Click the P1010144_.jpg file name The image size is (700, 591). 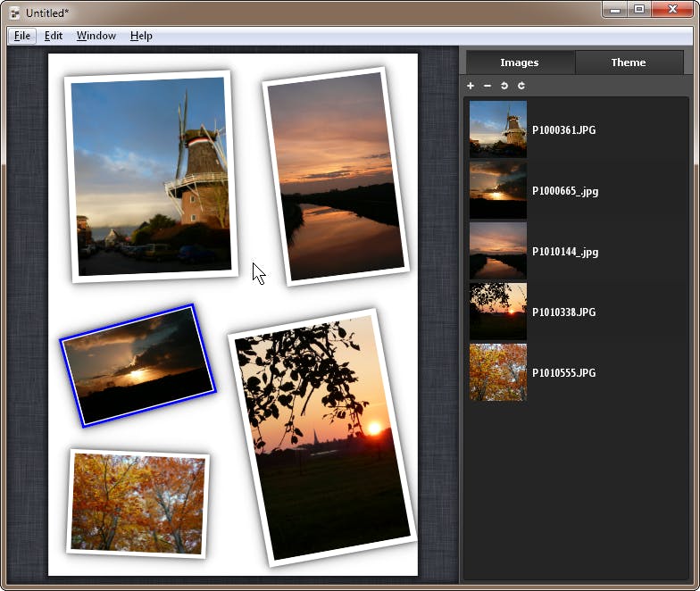[565, 252]
